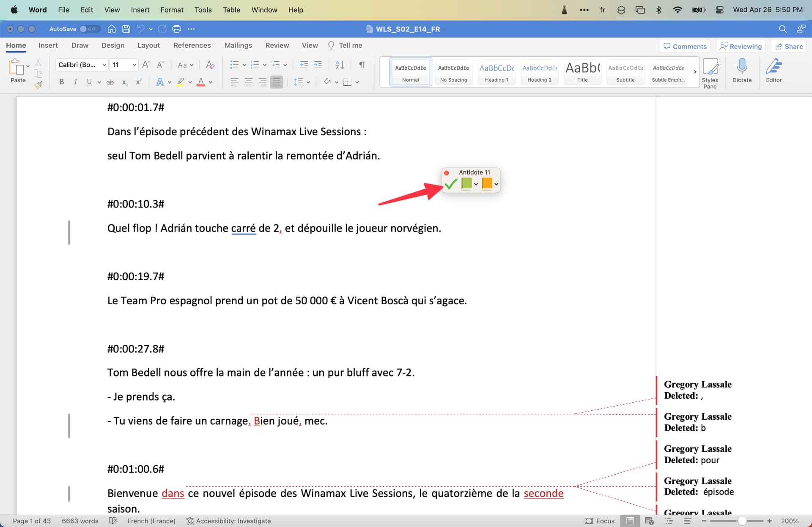
Task: Open the Change Case Aa dropdown
Action: click(185, 65)
